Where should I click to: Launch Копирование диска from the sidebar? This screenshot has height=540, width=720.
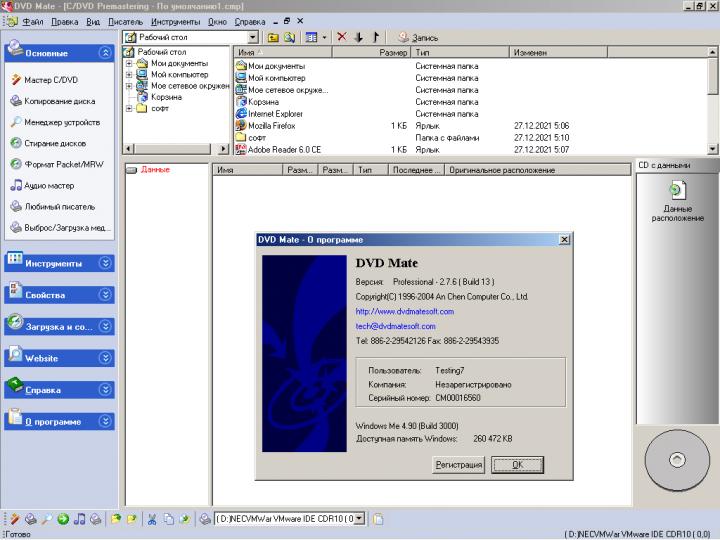pyautogui.click(x=58, y=101)
